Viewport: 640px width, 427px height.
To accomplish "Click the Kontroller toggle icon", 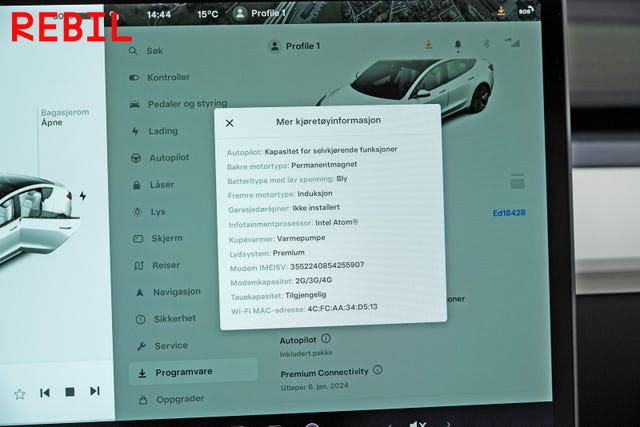I will coord(134,78).
